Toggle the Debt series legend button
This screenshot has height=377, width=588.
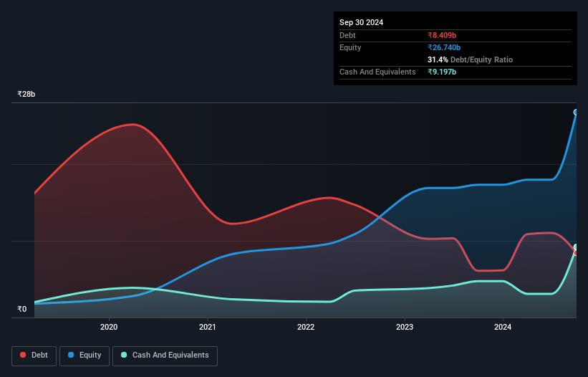click(x=34, y=355)
